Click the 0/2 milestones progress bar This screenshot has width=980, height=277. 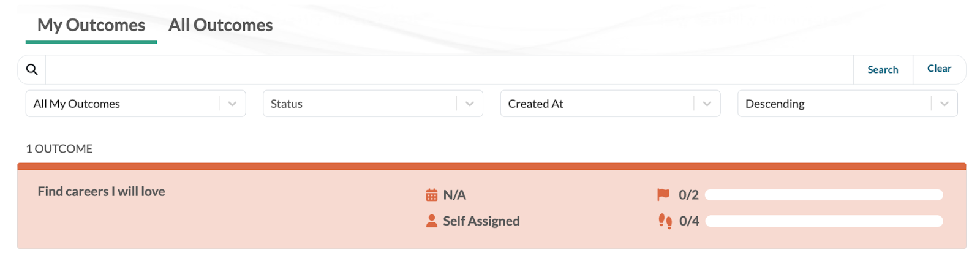[x=823, y=195]
